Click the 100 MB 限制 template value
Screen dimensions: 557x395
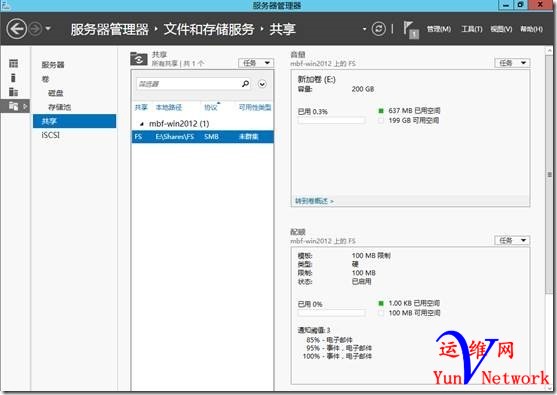(x=371, y=255)
